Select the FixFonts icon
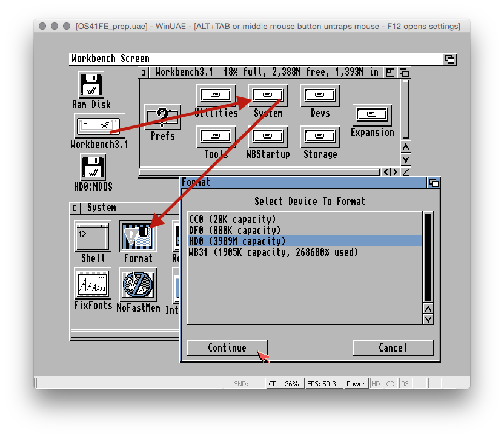This screenshot has width=504, height=437. [x=93, y=283]
